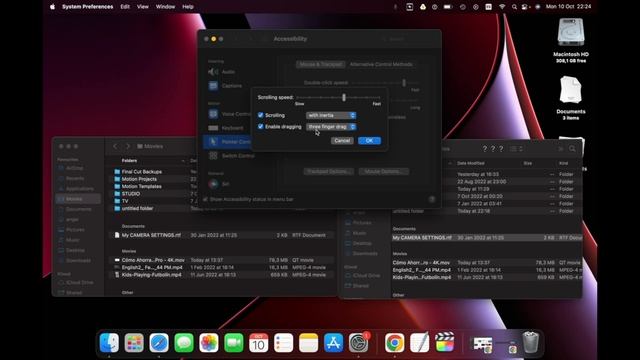Click Wi-Fi status icon in menu bar

[502, 7]
